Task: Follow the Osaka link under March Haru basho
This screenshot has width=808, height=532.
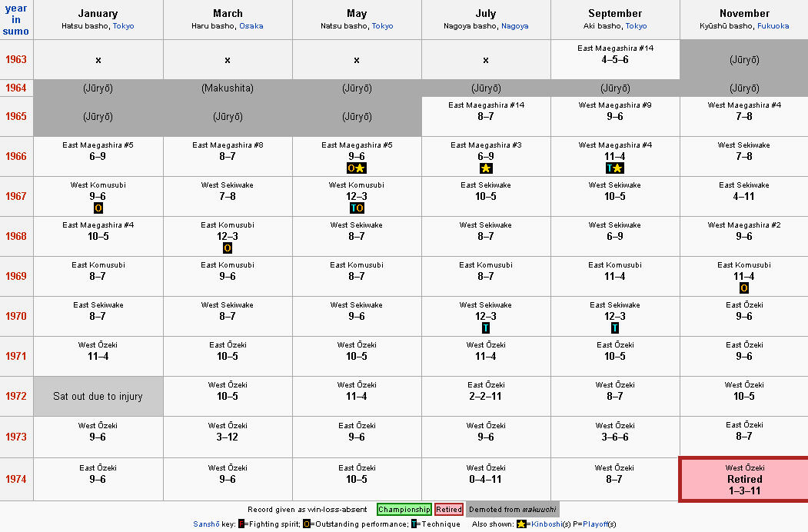Action: pyautogui.click(x=251, y=26)
